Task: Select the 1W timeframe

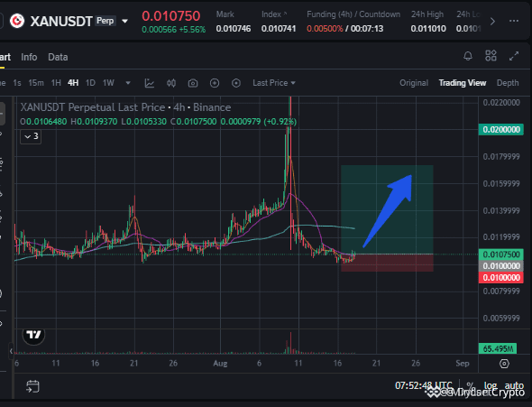Action: click(108, 83)
